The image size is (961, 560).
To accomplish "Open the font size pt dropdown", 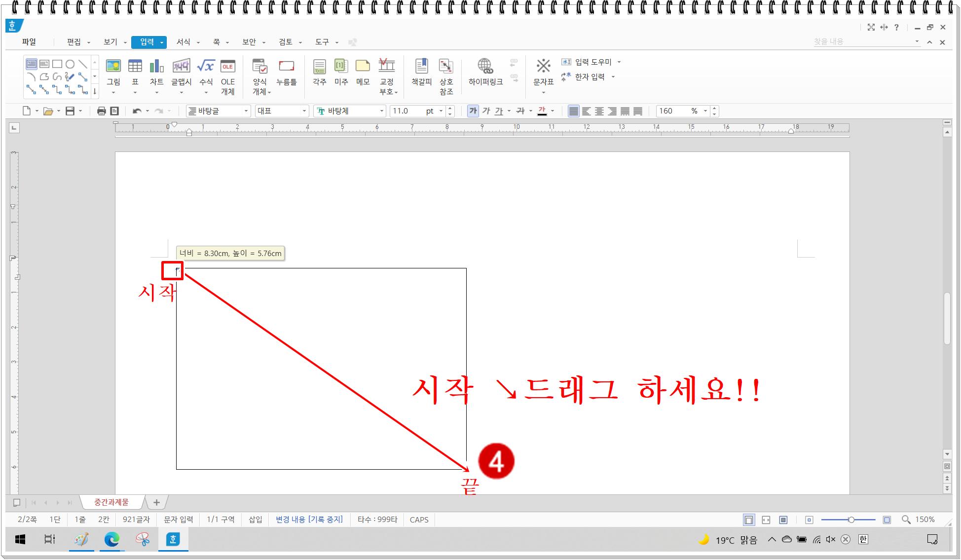I will click(441, 111).
